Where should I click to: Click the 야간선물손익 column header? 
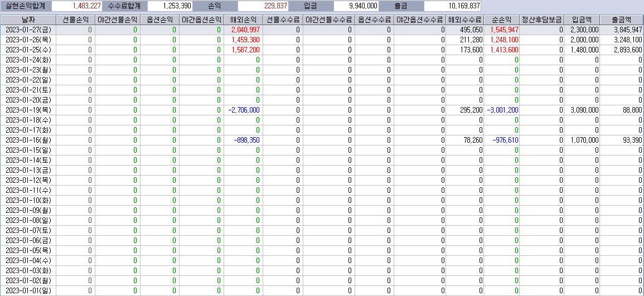118,20
